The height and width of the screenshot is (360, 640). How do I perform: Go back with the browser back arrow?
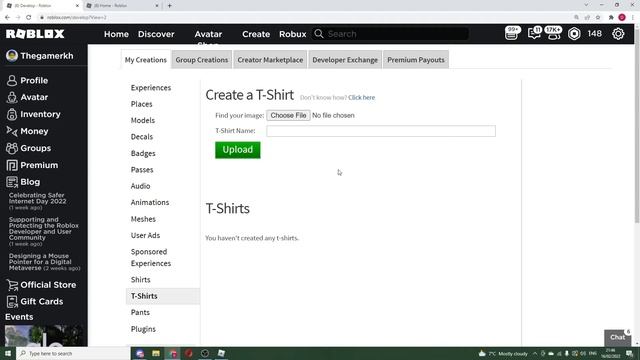(7, 18)
